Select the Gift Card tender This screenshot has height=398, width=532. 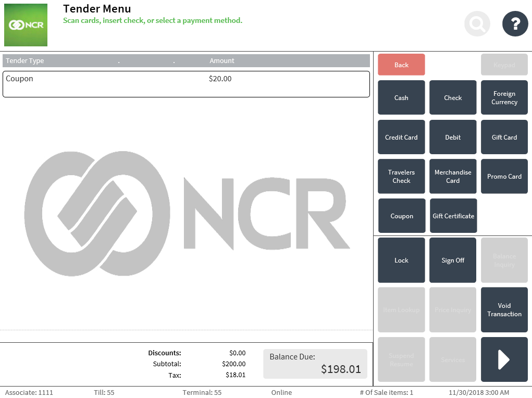(x=504, y=137)
